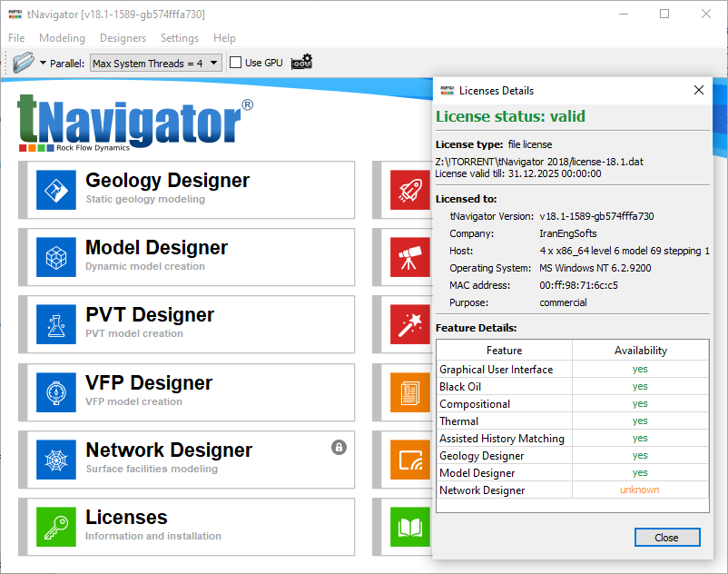Select the Graphical User Interface row
This screenshot has width=728, height=574.
[573, 370]
